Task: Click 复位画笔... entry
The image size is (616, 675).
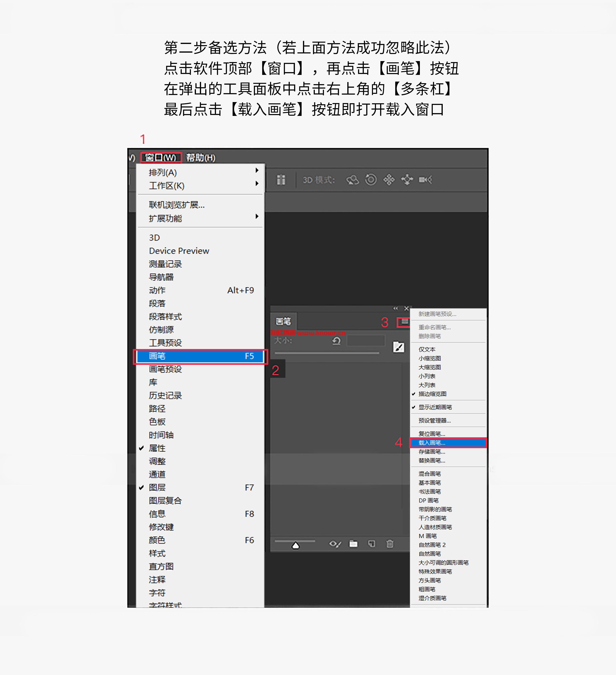Action: click(x=448, y=434)
